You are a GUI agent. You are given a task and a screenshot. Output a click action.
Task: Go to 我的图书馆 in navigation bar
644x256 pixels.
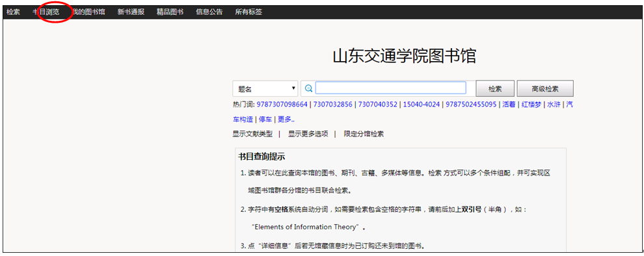point(88,12)
